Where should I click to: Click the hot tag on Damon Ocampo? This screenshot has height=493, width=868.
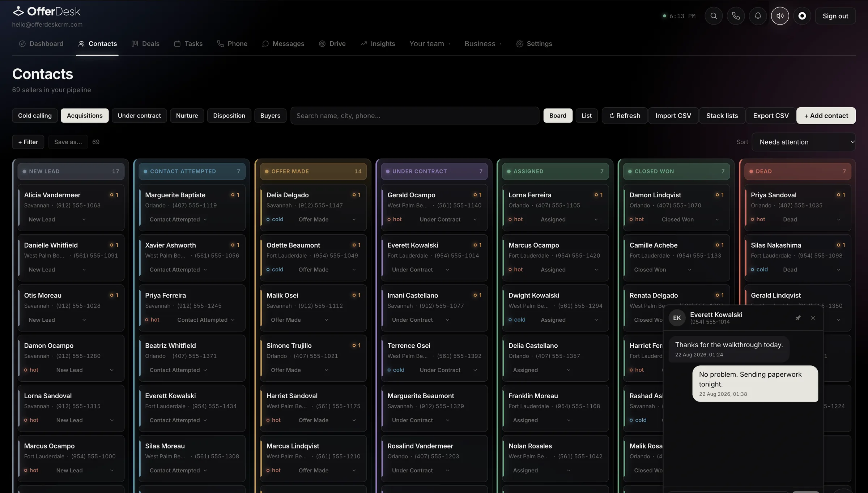(x=31, y=370)
